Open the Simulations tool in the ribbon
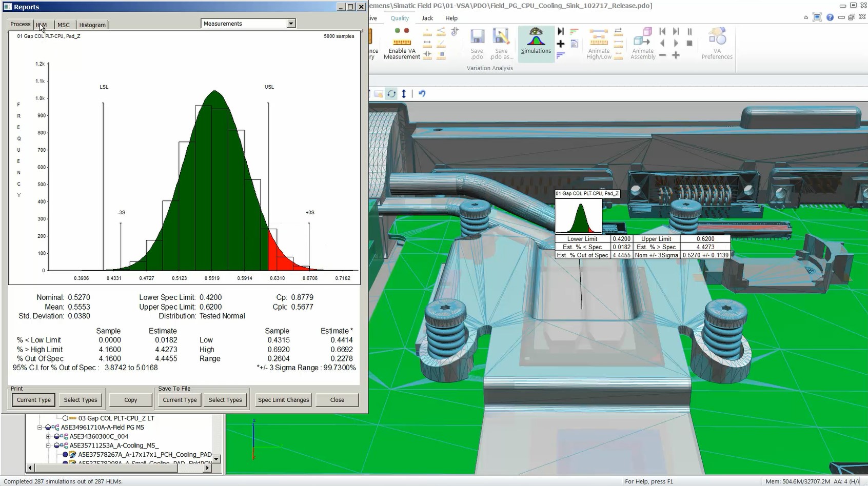The height and width of the screenshot is (486, 868). point(536,41)
